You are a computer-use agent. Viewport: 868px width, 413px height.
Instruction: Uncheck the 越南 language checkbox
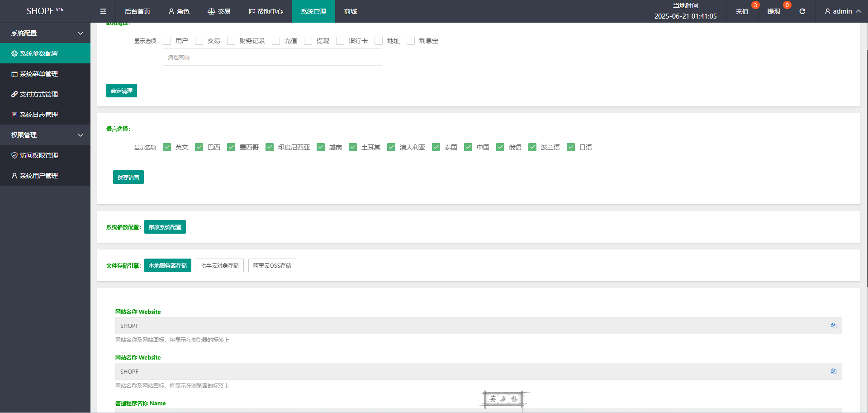321,147
